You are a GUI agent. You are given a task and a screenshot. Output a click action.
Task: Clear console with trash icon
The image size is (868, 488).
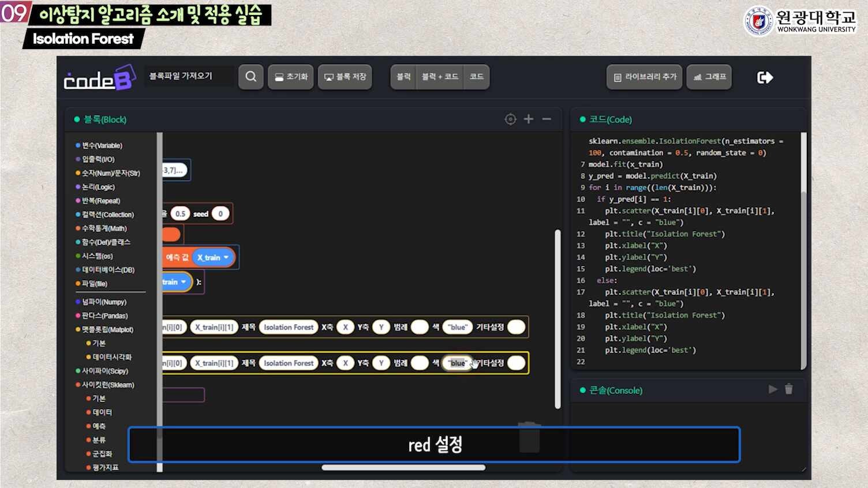[x=789, y=389]
